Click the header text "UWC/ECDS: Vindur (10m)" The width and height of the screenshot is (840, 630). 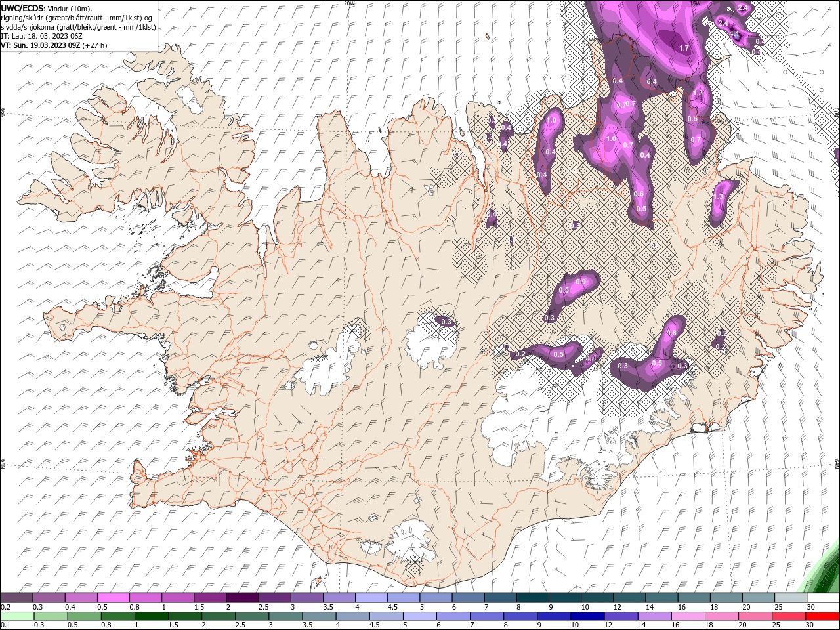pyautogui.click(x=47, y=9)
